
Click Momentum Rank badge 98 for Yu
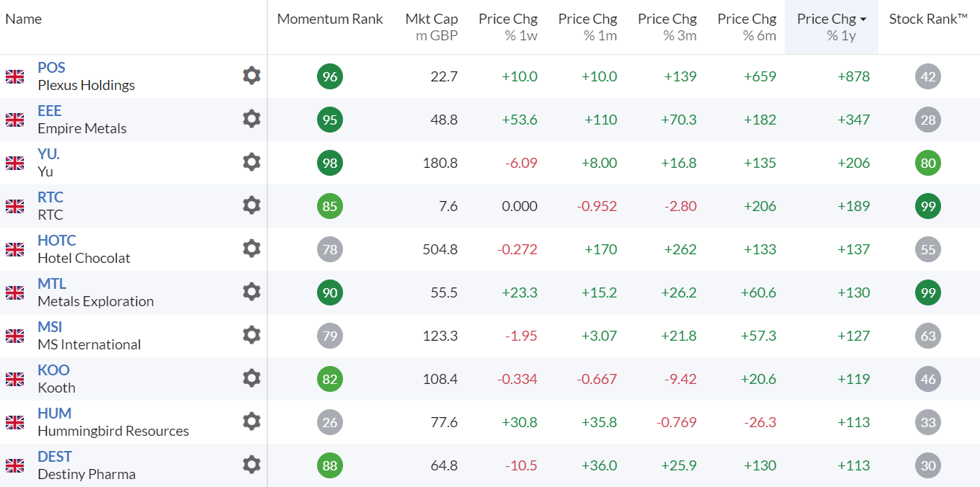(x=330, y=163)
